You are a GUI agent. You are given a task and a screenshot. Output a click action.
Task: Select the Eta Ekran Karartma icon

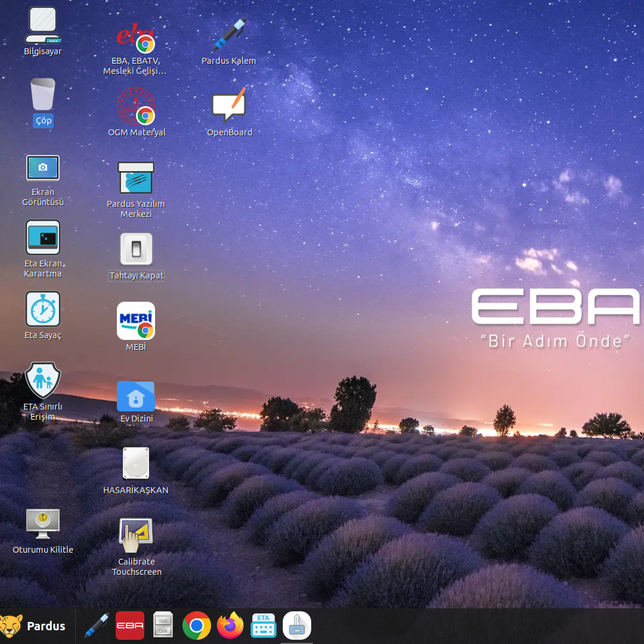[x=43, y=238]
